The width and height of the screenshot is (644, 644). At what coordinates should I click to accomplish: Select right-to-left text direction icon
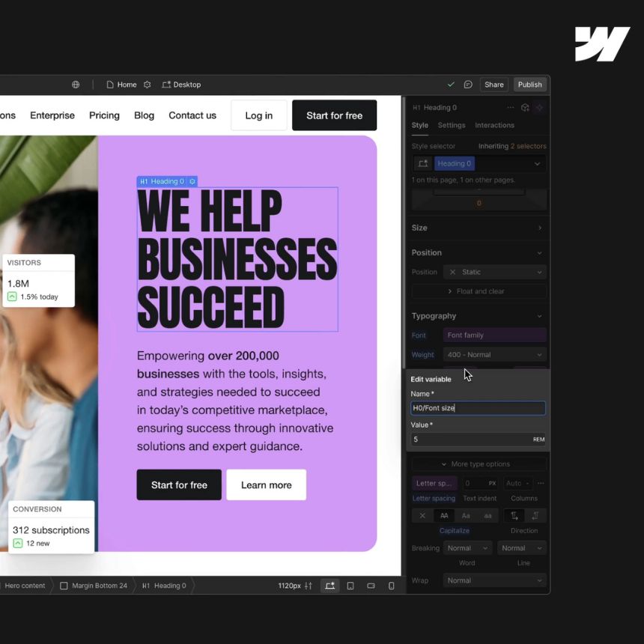535,515
